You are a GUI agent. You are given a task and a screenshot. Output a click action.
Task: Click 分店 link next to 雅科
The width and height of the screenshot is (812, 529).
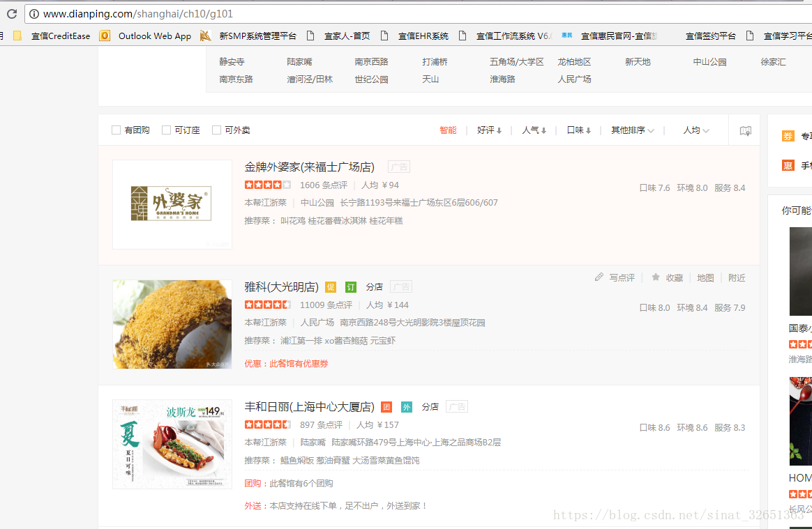pyautogui.click(x=375, y=286)
